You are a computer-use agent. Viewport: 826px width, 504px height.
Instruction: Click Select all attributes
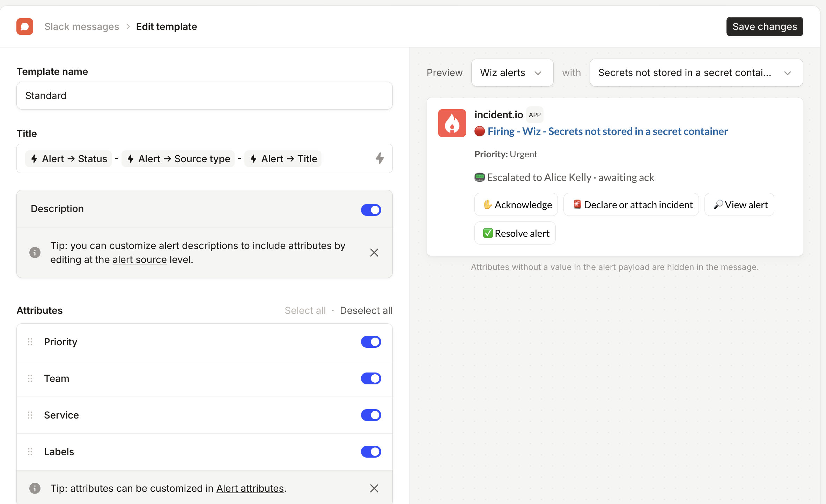click(305, 310)
